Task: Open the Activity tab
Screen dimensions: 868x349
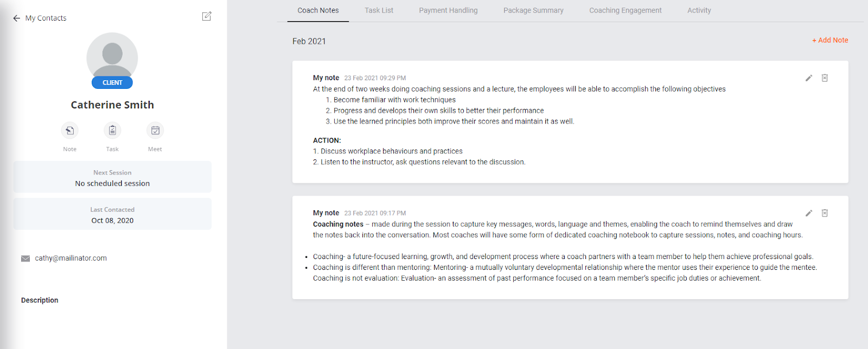Action: pyautogui.click(x=699, y=10)
